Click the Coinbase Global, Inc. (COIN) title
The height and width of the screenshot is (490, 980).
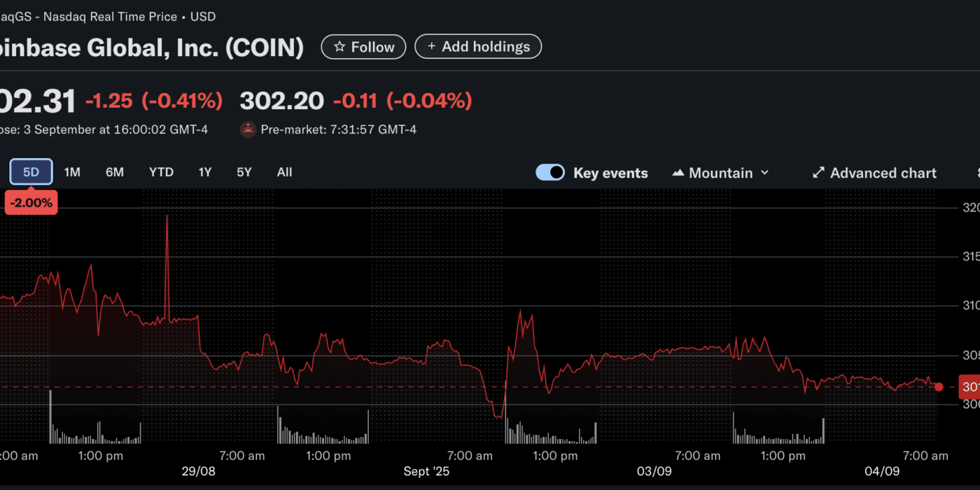[152, 48]
